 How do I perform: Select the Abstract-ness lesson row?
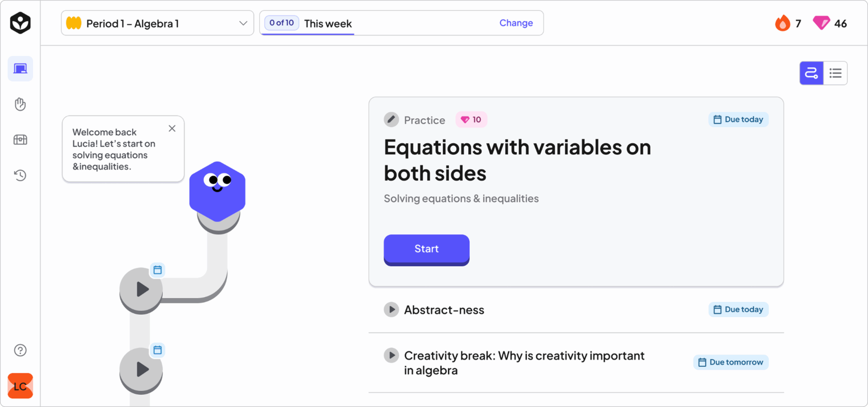(x=444, y=309)
